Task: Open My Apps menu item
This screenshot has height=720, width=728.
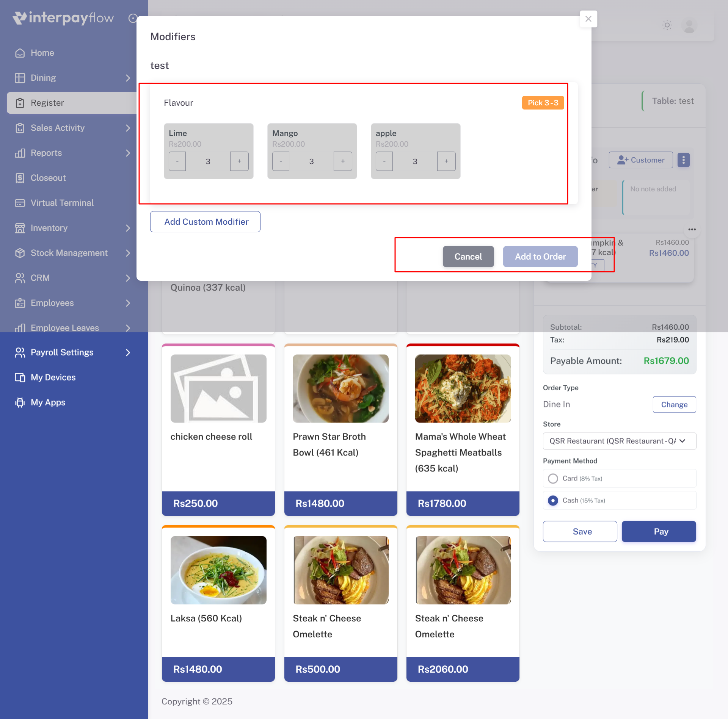Action: pos(72,403)
